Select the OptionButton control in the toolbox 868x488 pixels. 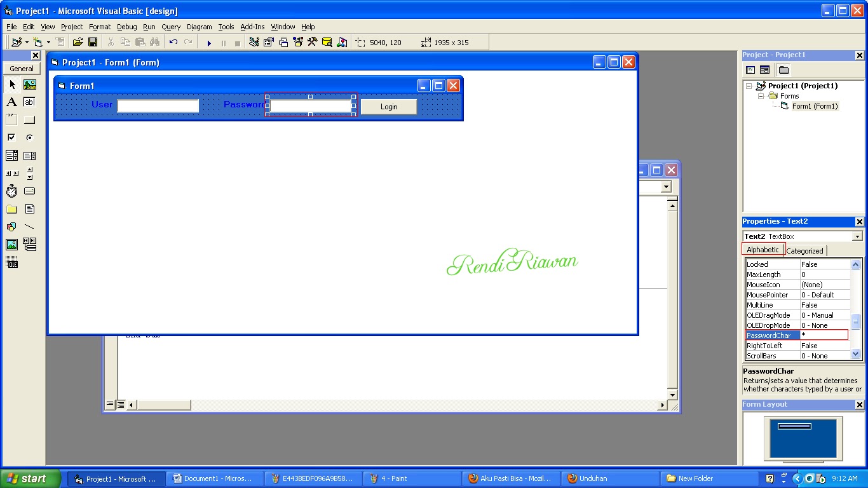[29, 137]
